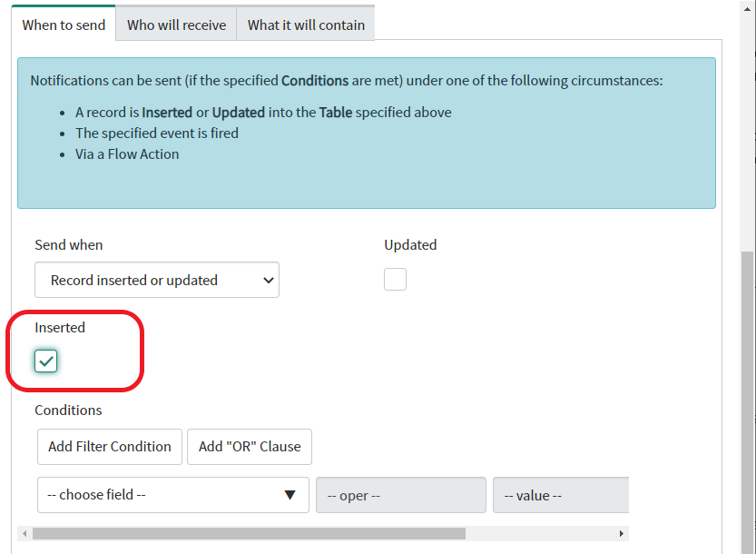
Task: Click the horizontal scrollbar thumb
Action: click(249, 534)
